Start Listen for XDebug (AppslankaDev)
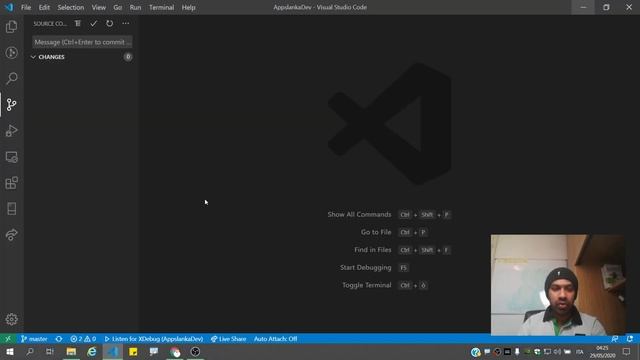 (x=153, y=339)
